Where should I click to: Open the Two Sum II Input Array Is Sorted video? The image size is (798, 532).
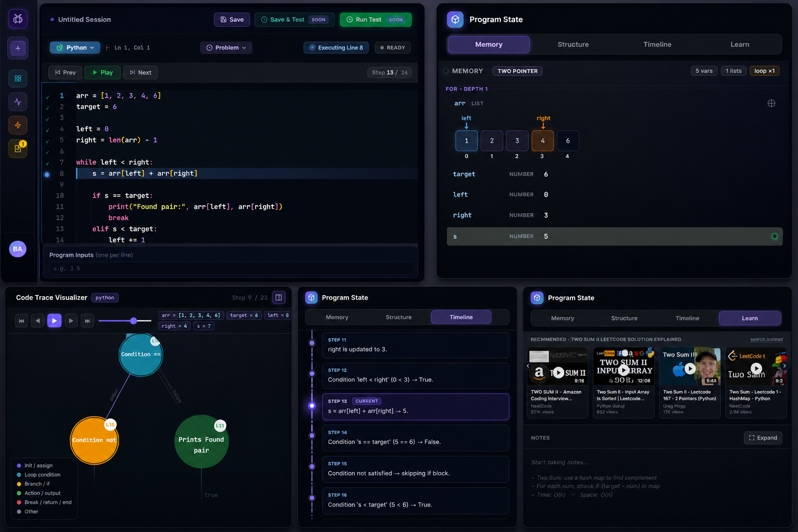point(623,382)
